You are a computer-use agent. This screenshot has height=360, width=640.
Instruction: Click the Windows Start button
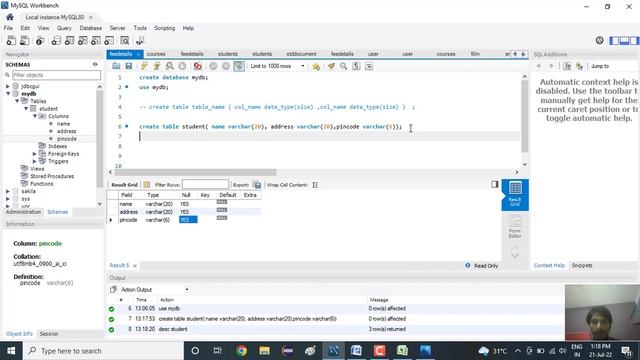11,351
